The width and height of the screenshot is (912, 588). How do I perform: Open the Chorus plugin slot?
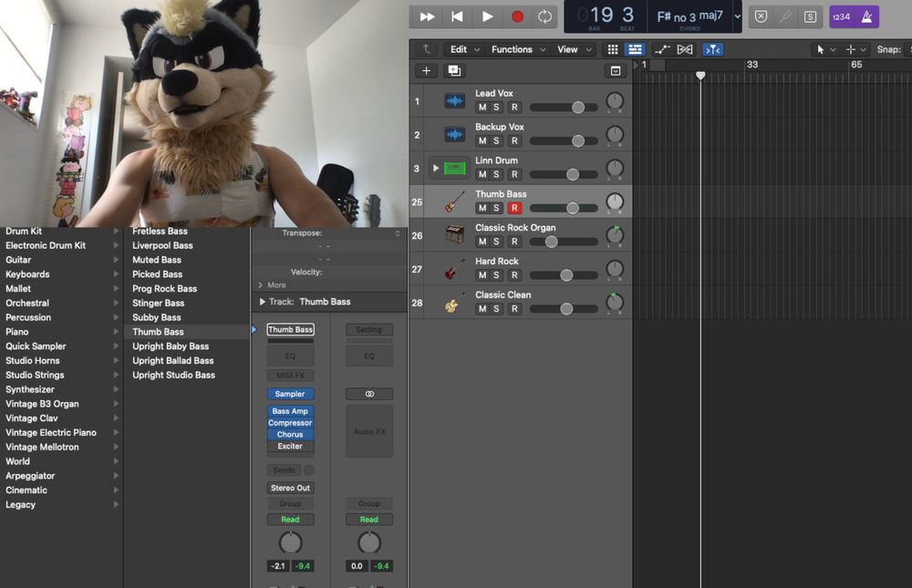(290, 435)
